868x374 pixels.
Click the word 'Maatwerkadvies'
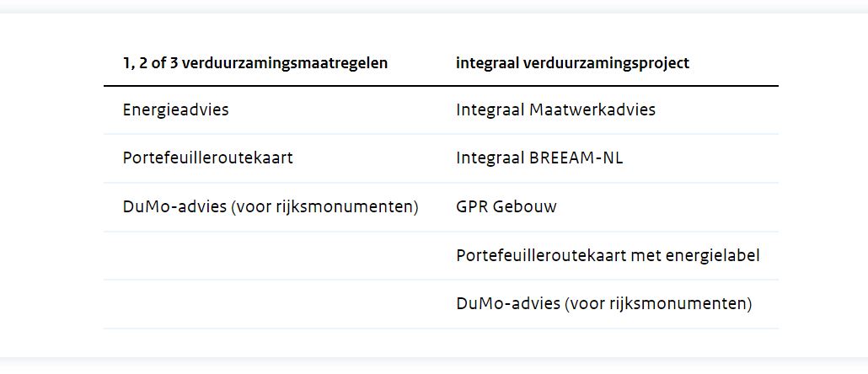click(592, 110)
